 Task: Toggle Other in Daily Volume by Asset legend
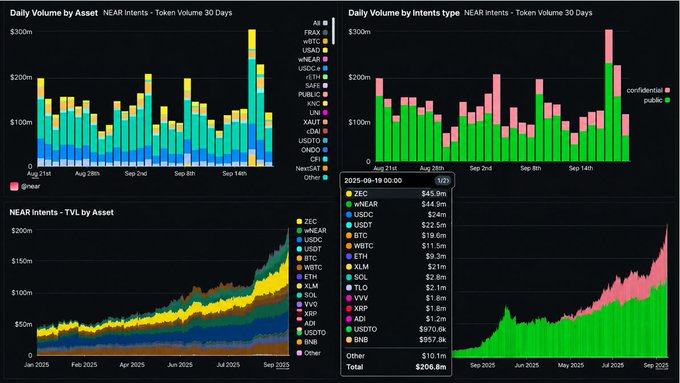click(315, 177)
